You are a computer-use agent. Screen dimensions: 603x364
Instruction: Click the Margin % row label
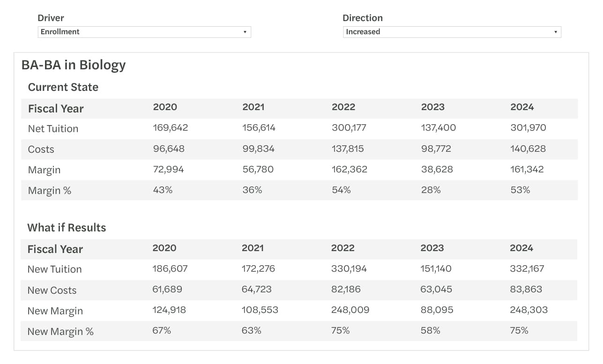[x=49, y=190]
